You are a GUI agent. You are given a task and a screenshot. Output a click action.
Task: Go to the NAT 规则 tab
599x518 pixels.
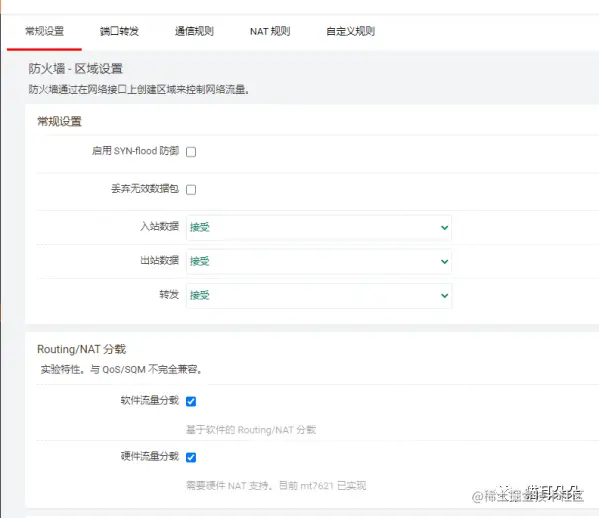[x=270, y=31]
